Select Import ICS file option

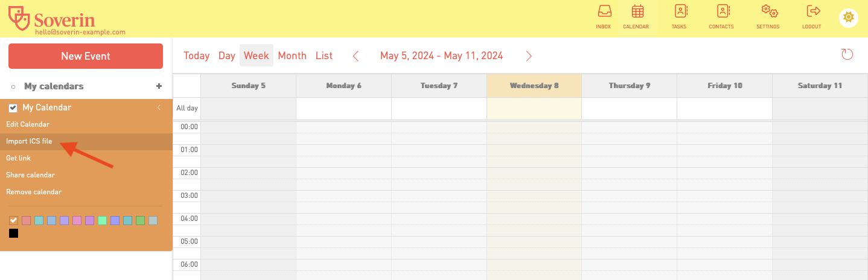(x=29, y=141)
